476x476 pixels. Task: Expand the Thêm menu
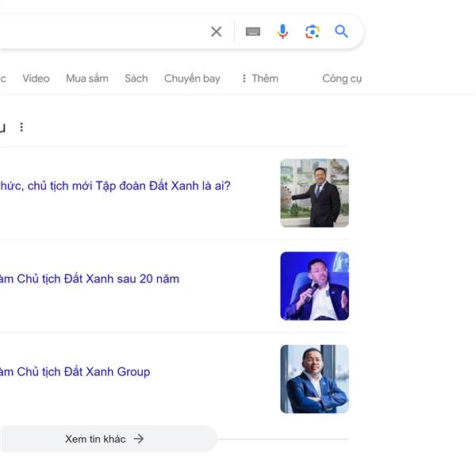pos(260,79)
